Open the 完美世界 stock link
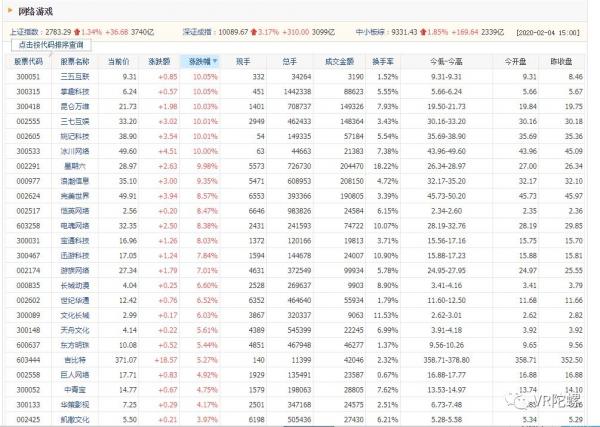This screenshot has height=427, width=600. 75,196
